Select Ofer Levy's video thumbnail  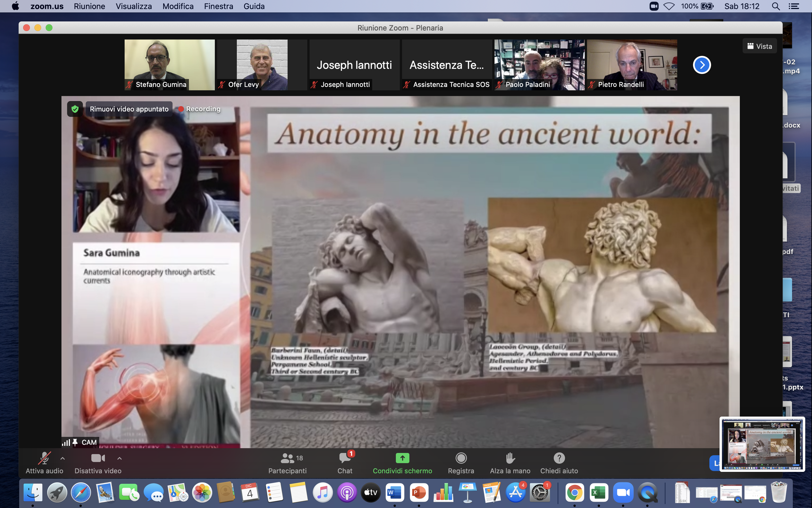pos(262,65)
